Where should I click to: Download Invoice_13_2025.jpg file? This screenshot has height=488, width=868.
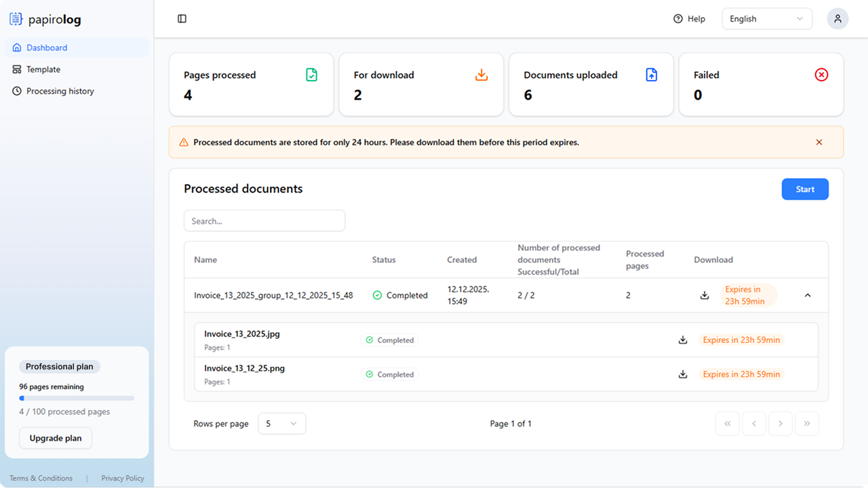coord(683,340)
